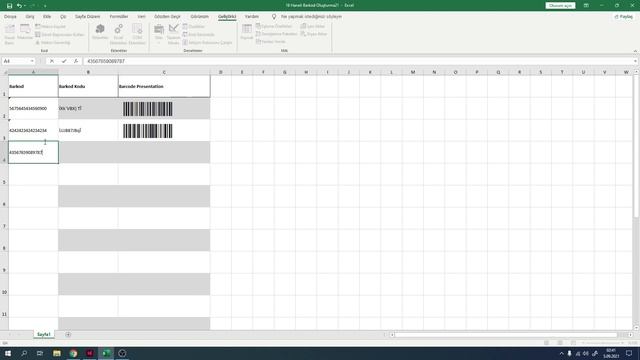This screenshot has height=360, width=640.
Task: Select the Barkod Kodu header cell
Action: point(88,86)
